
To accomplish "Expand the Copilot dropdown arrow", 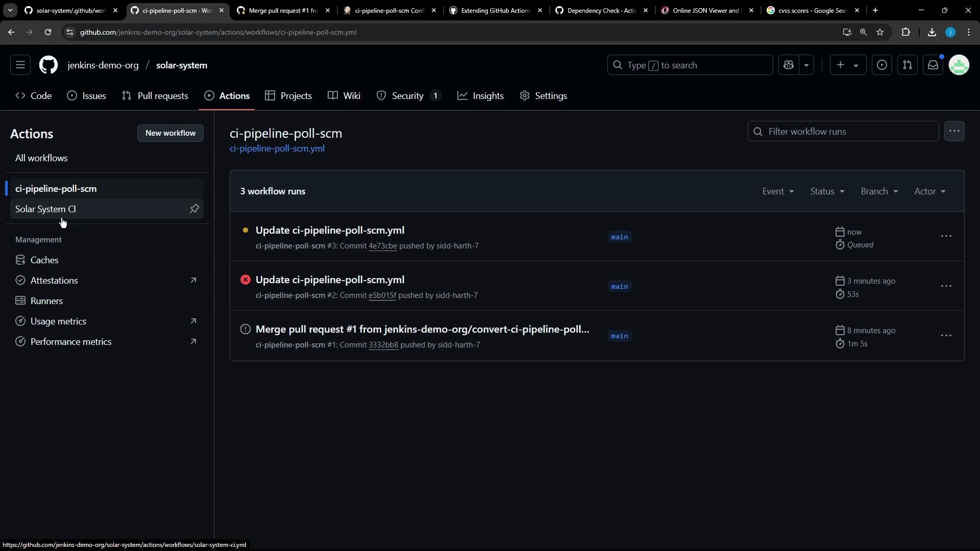I will (x=806, y=65).
